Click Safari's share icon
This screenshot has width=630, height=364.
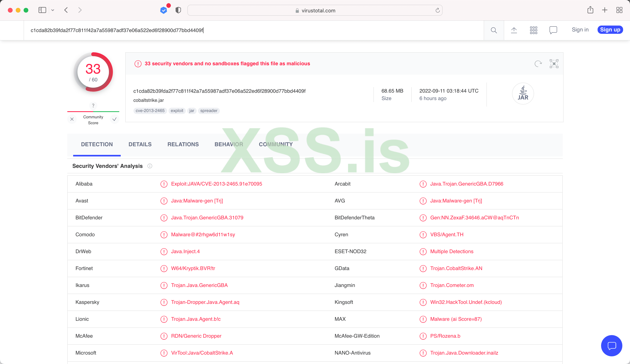pos(590,10)
